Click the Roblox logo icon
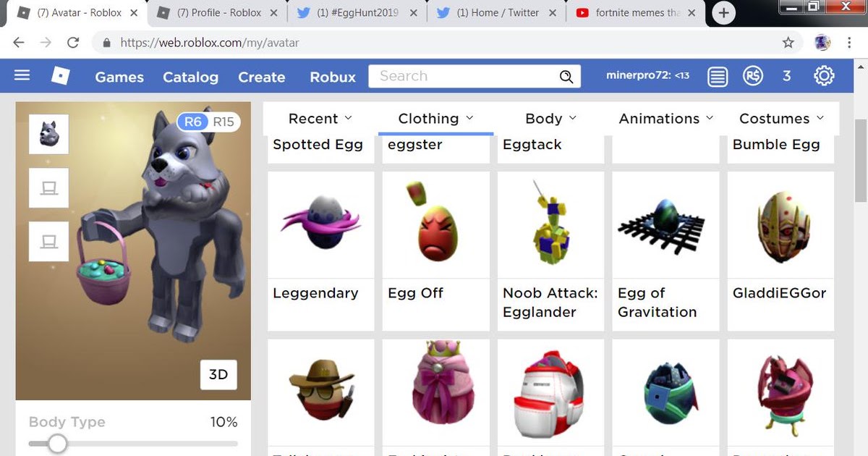Image resolution: width=868 pixels, height=456 pixels. click(x=60, y=75)
